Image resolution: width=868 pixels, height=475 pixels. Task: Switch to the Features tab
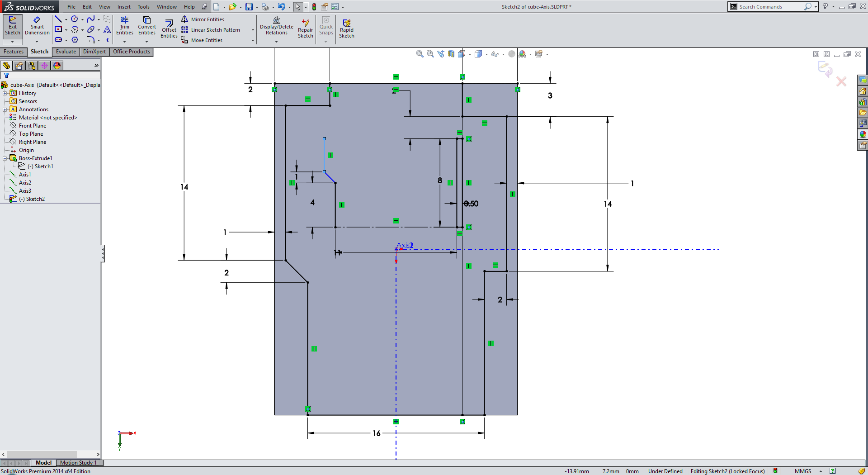point(14,52)
